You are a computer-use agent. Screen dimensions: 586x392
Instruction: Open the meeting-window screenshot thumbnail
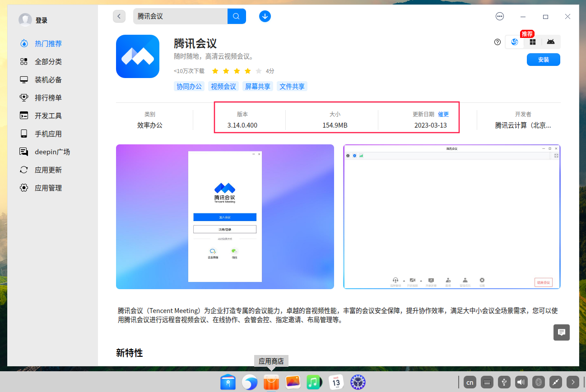pyautogui.click(x=451, y=217)
